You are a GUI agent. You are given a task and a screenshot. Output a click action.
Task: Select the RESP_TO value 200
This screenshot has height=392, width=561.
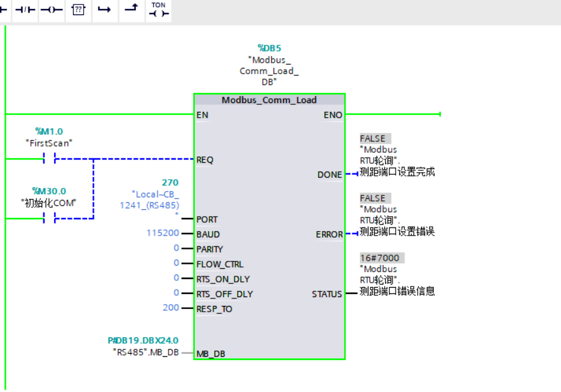click(170, 308)
